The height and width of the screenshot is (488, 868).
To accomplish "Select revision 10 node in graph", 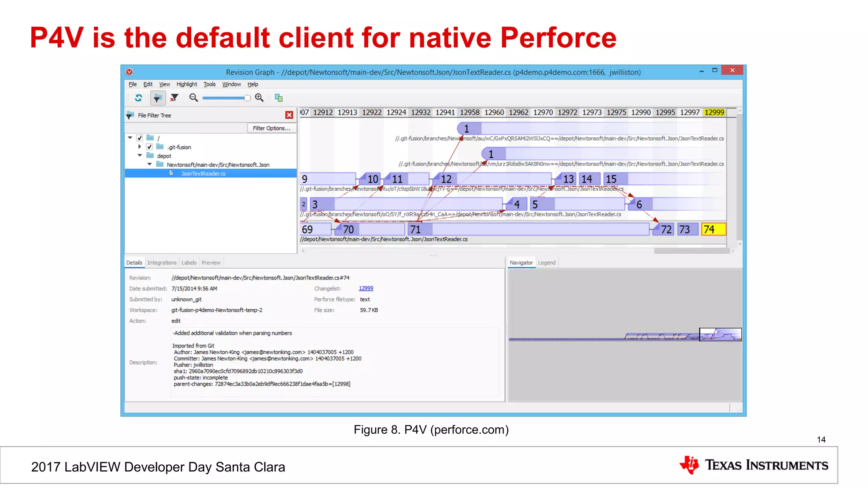I will click(x=370, y=179).
